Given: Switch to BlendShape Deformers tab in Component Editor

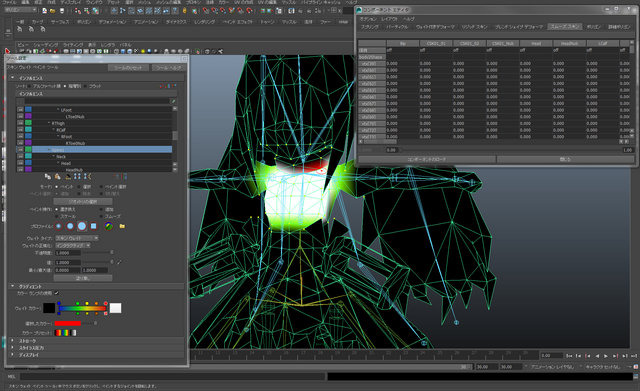Looking at the screenshot, I should point(519,27).
